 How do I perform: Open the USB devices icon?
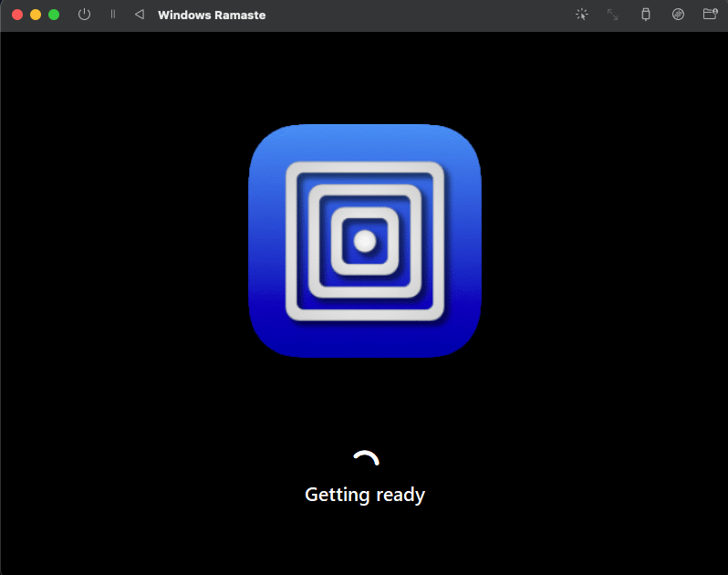(x=645, y=15)
